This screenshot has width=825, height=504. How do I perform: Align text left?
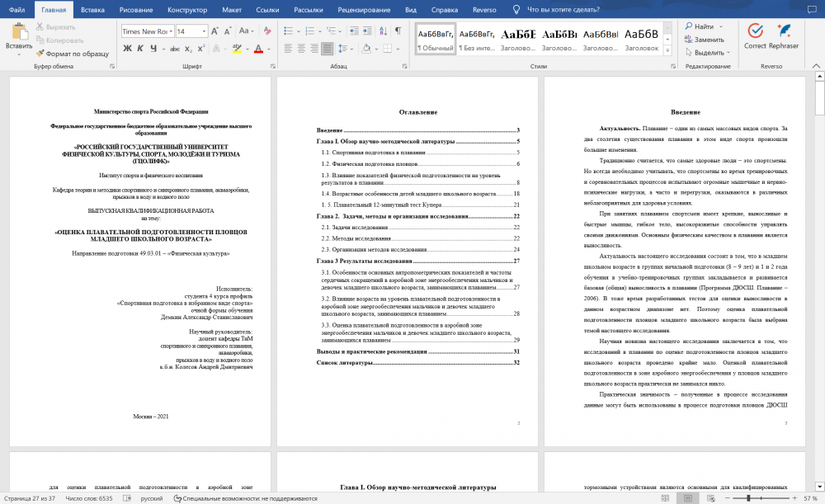coord(288,49)
